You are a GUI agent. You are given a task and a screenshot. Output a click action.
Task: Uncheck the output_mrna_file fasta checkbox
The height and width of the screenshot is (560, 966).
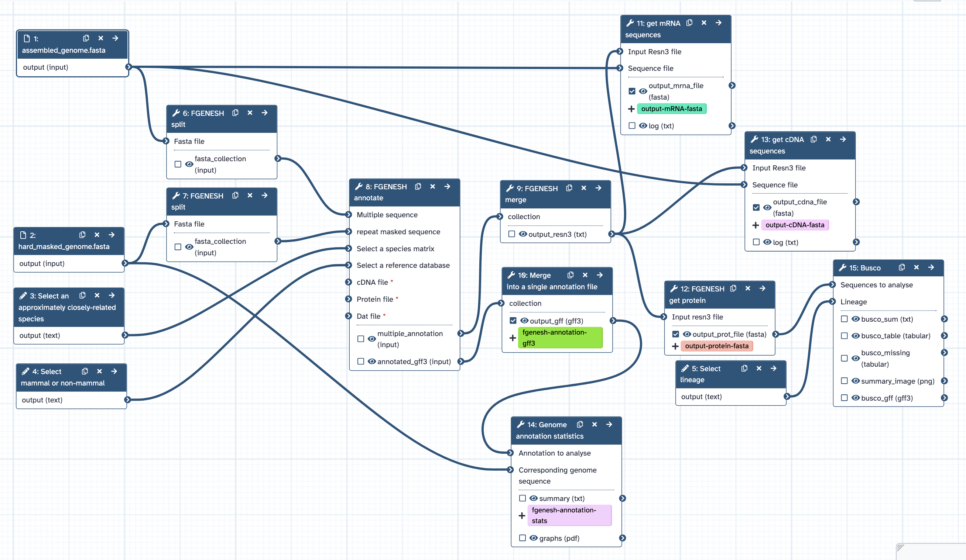click(632, 91)
